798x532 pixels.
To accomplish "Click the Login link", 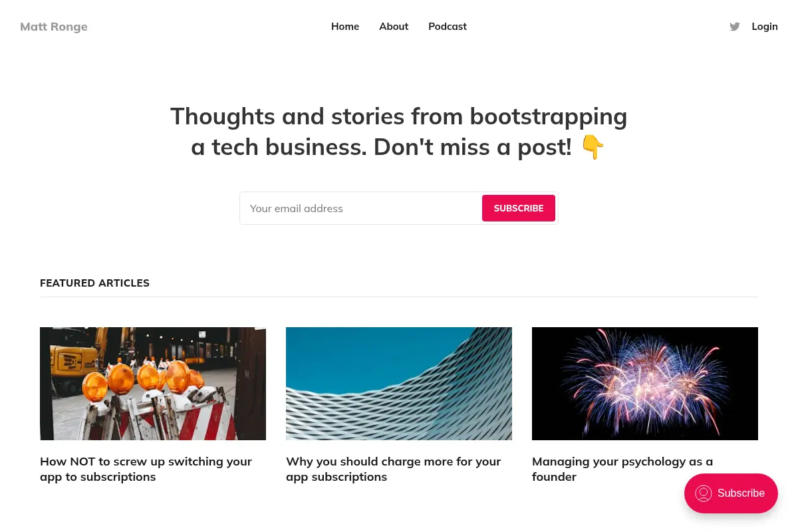I will pos(765,27).
